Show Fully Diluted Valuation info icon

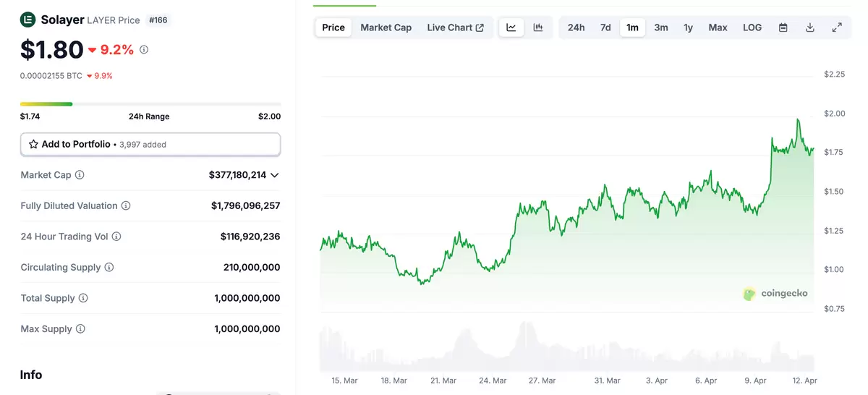pyautogui.click(x=126, y=205)
